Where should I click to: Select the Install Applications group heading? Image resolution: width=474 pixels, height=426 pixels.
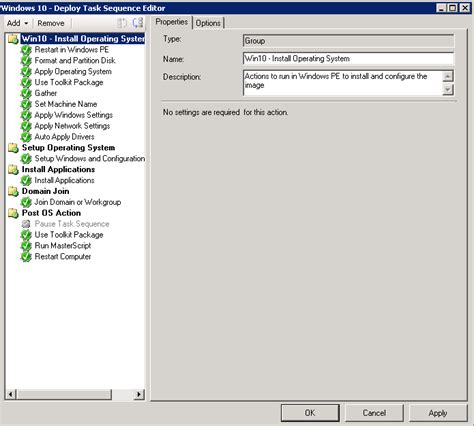[x=58, y=169]
